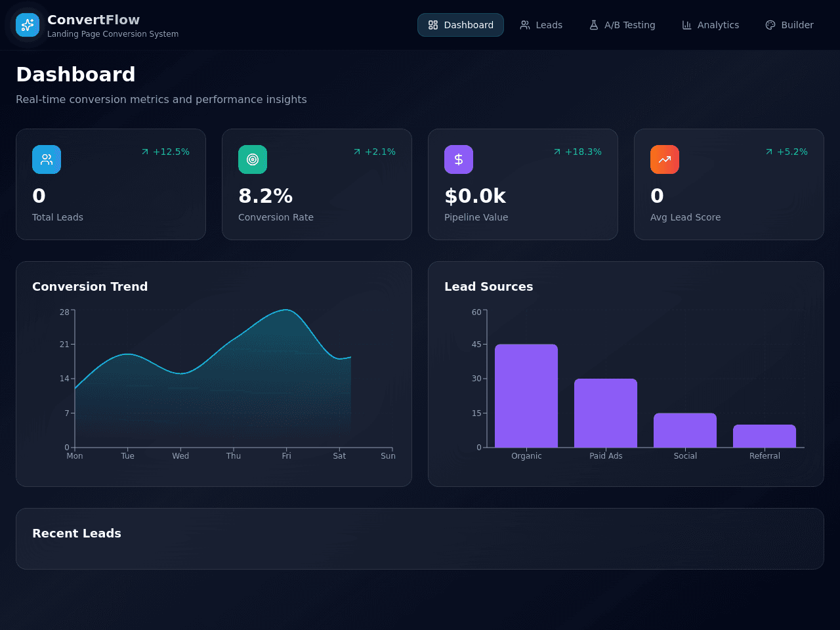Click the Social bar in Lead Sources
This screenshot has width=840, height=630.
(685, 430)
